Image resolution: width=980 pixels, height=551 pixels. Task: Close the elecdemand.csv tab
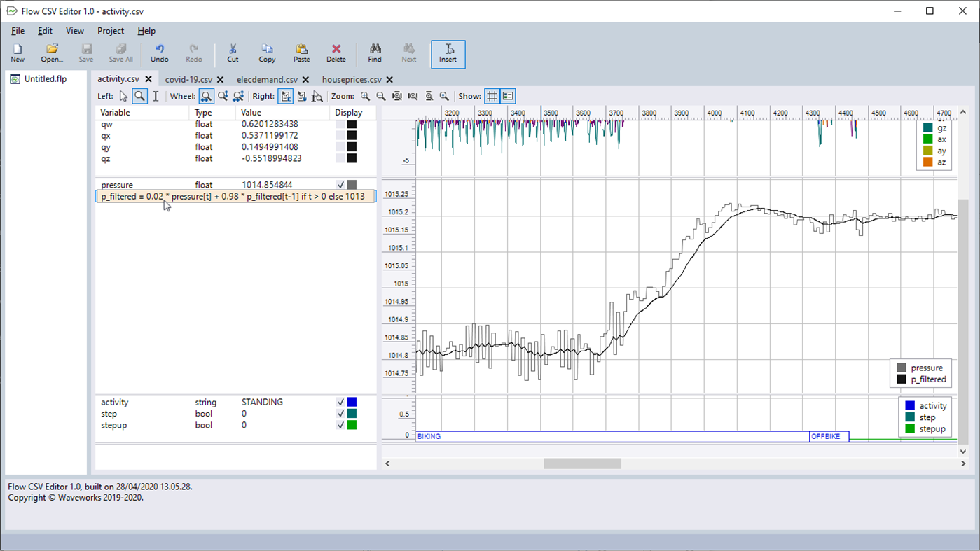tap(304, 80)
